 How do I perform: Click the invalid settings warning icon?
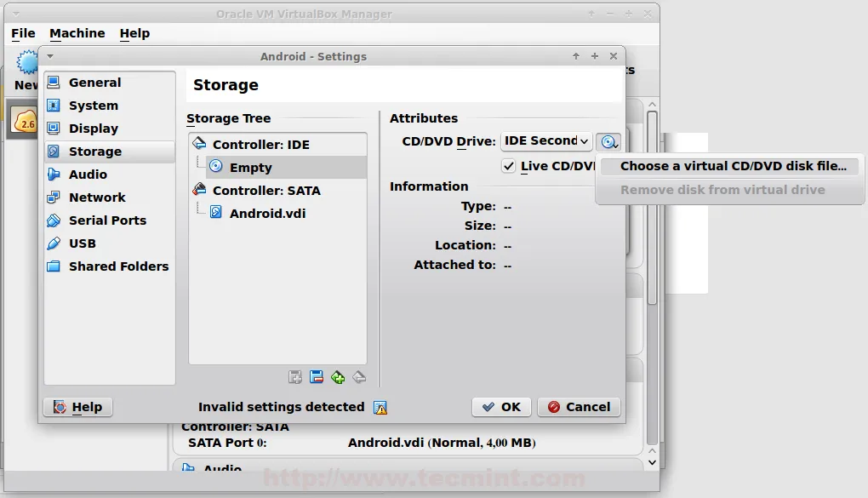pyautogui.click(x=380, y=408)
